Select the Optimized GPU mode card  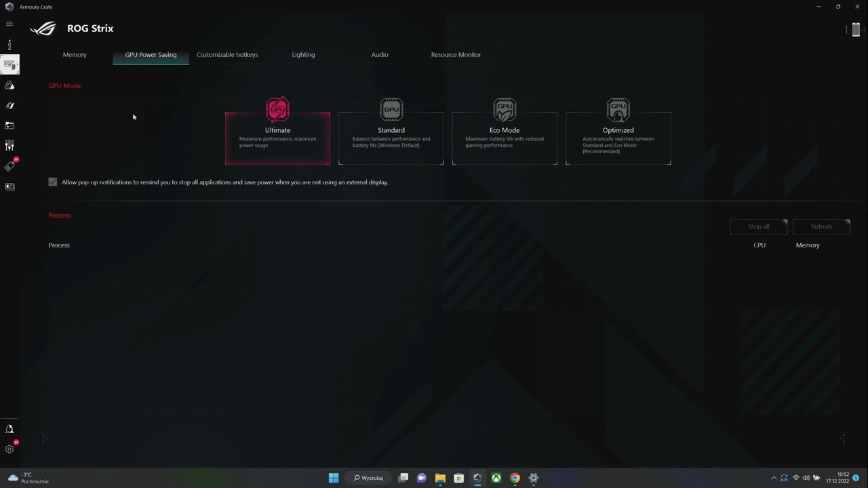(x=618, y=138)
